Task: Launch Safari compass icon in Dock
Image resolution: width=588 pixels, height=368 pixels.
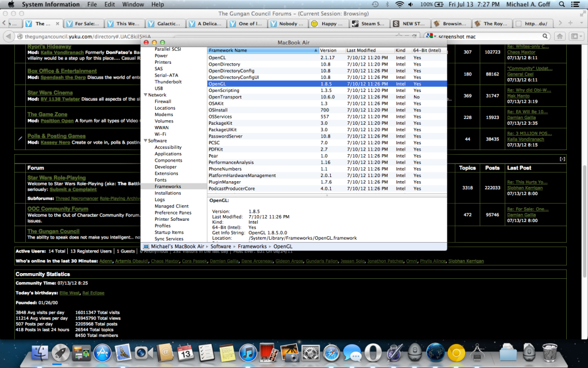Action: pos(331,354)
